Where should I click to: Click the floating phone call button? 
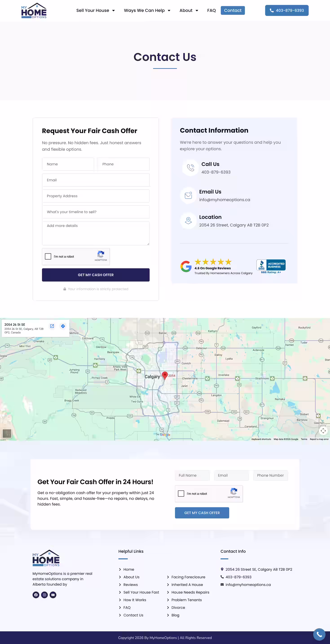(x=319, y=634)
